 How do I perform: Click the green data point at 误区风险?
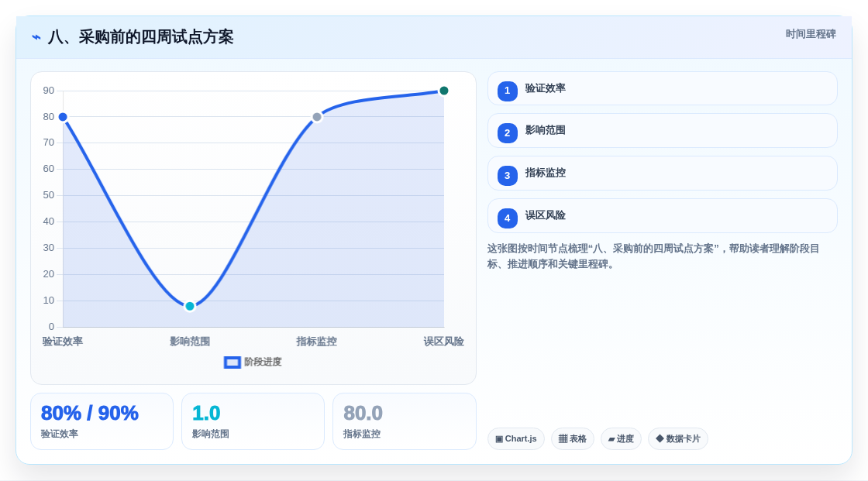[444, 91]
